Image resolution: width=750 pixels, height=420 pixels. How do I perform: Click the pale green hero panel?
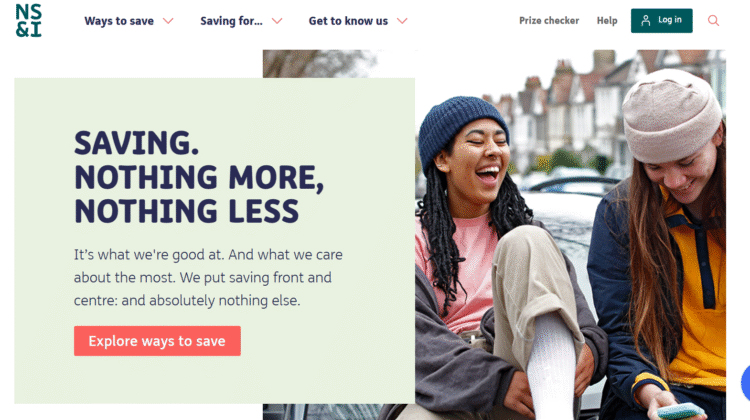tap(215, 241)
